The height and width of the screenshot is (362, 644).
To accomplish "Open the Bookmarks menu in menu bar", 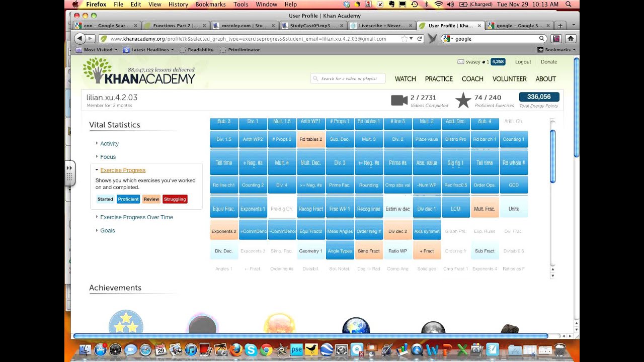I will point(211,4).
